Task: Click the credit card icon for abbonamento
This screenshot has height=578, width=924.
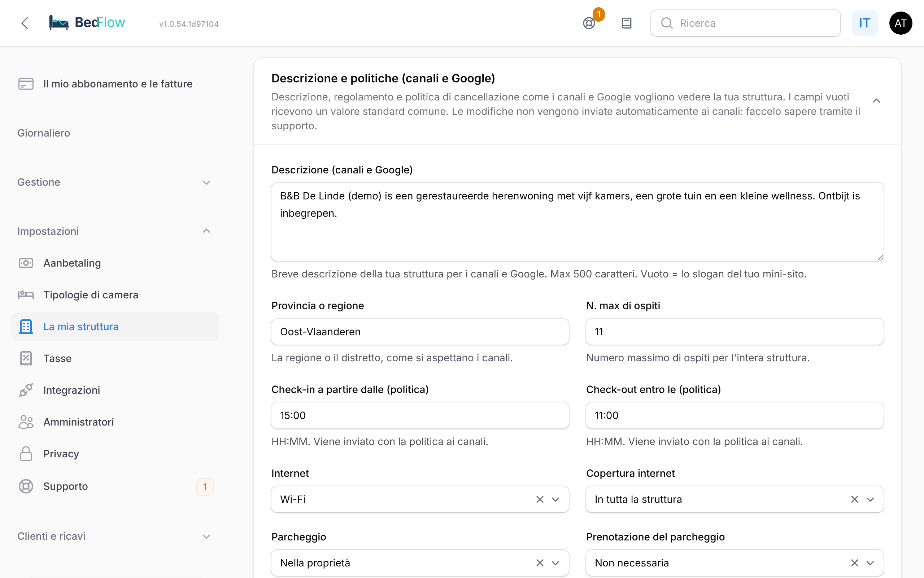Action: pos(26,84)
